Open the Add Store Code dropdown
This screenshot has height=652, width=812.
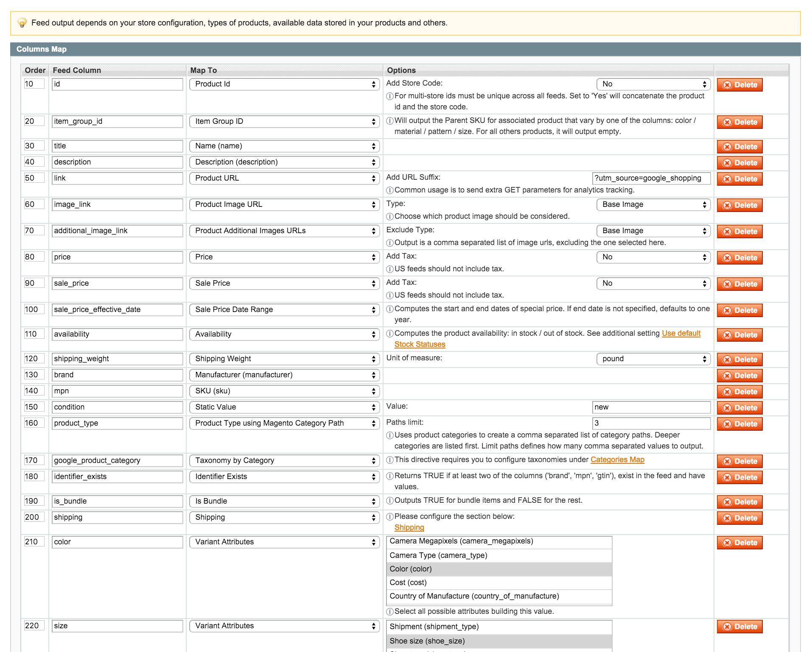point(653,84)
